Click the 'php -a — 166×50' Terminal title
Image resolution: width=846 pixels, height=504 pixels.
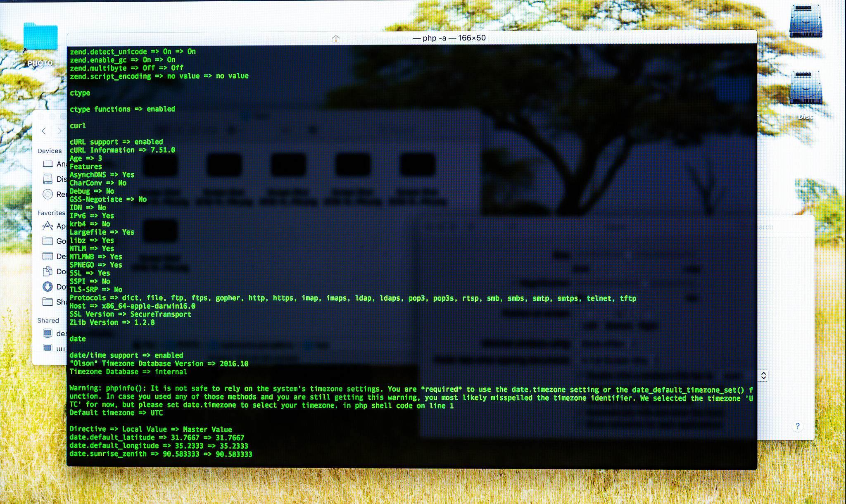coord(449,38)
